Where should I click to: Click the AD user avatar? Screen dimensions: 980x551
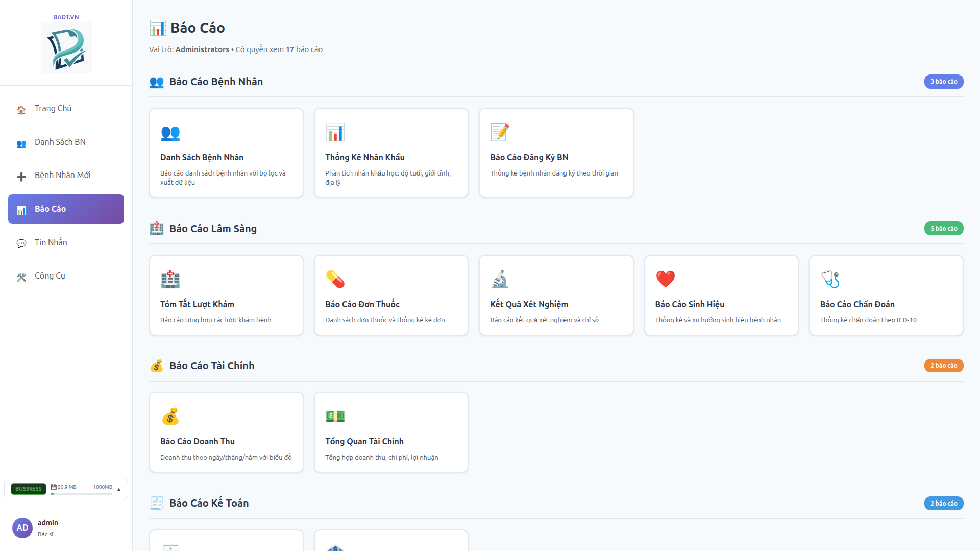click(22, 528)
